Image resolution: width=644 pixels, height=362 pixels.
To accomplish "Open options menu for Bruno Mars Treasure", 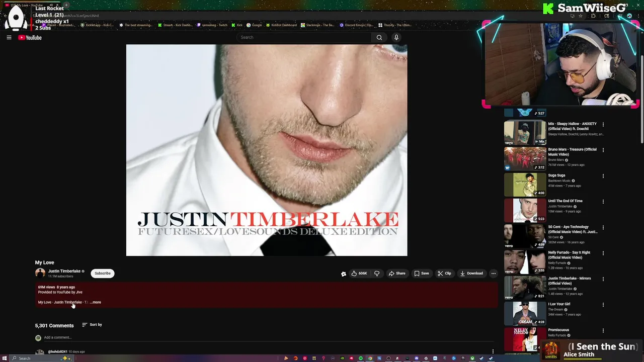I will (603, 150).
